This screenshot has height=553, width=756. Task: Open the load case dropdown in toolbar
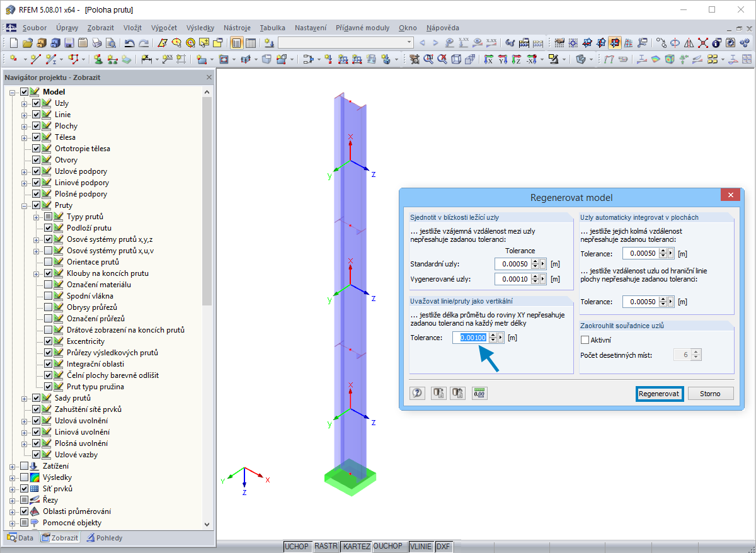click(409, 43)
